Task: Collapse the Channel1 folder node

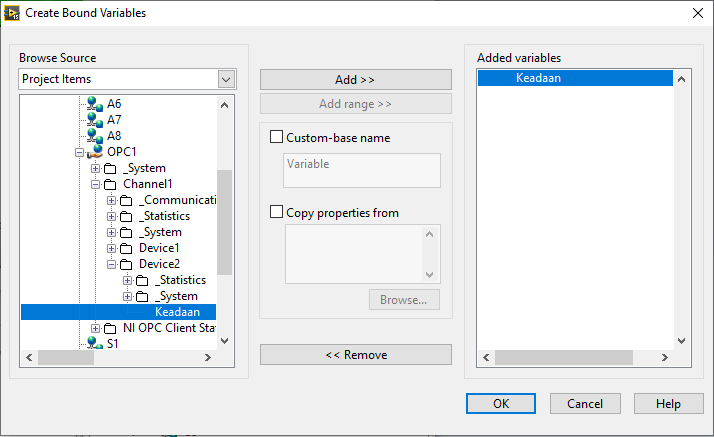Action: click(x=95, y=184)
